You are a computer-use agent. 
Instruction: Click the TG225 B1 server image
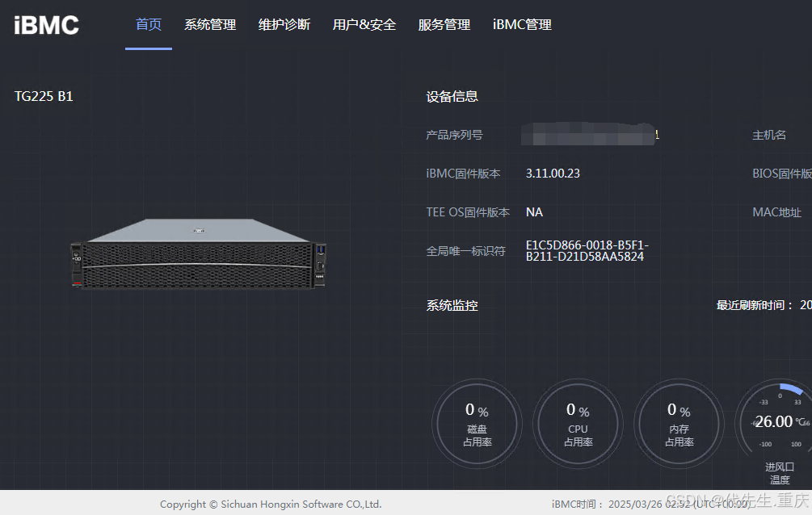pos(198,253)
